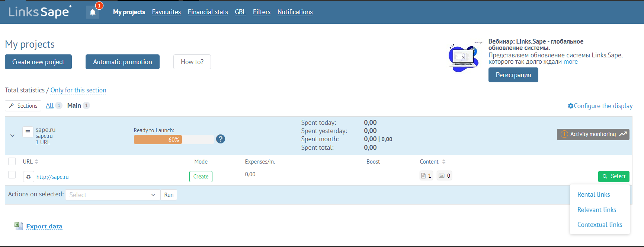Click the image content count icon
The height and width of the screenshot is (247, 644).
[x=445, y=176]
